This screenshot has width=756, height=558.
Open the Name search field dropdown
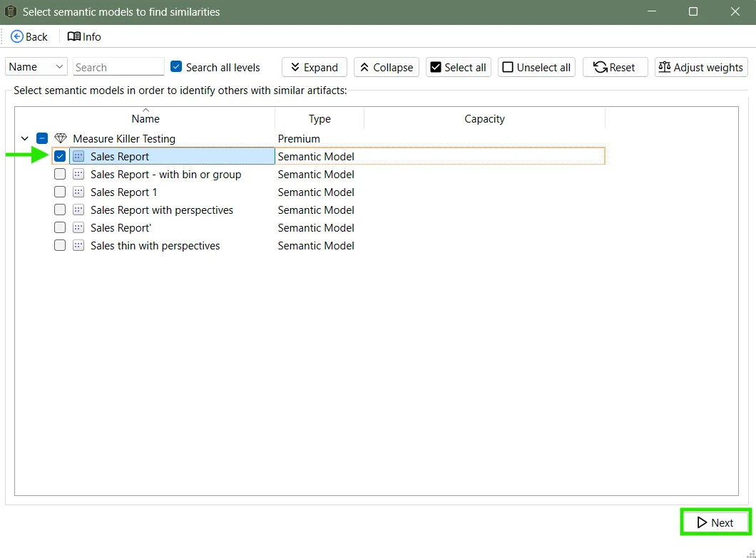tap(36, 67)
